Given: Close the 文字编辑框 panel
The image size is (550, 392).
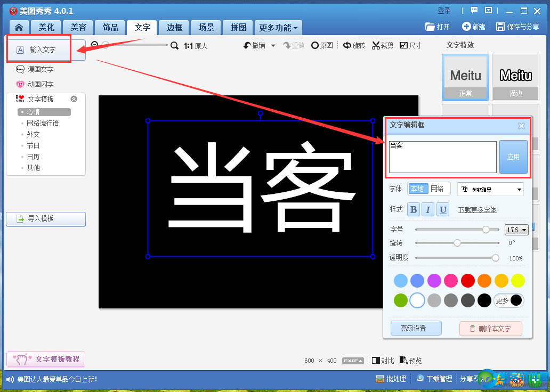Looking at the screenshot, I should [521, 126].
